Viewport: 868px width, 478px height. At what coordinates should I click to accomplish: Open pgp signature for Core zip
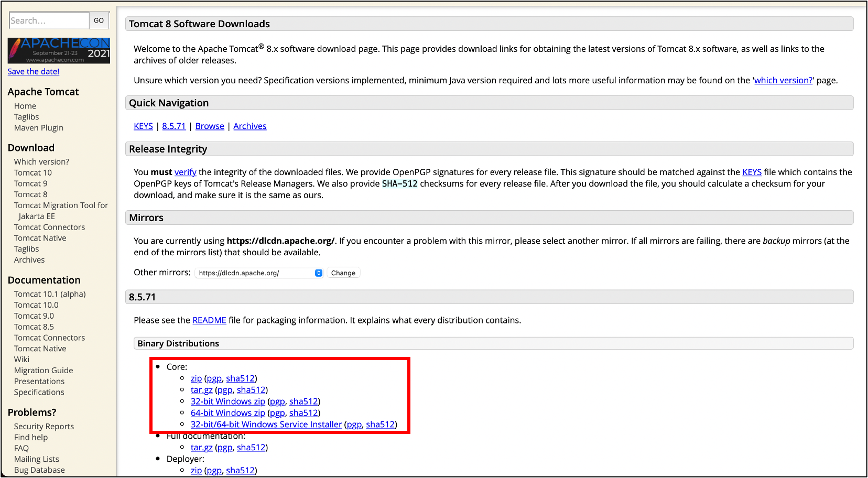[214, 378]
